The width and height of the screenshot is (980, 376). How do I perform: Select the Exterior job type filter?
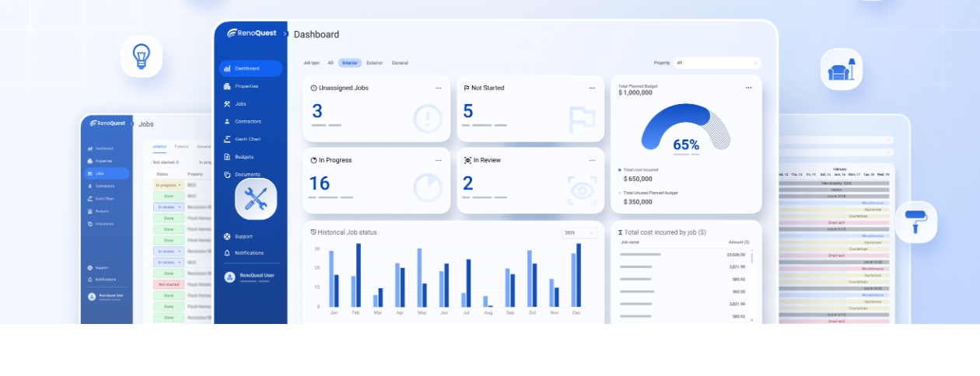point(375,63)
